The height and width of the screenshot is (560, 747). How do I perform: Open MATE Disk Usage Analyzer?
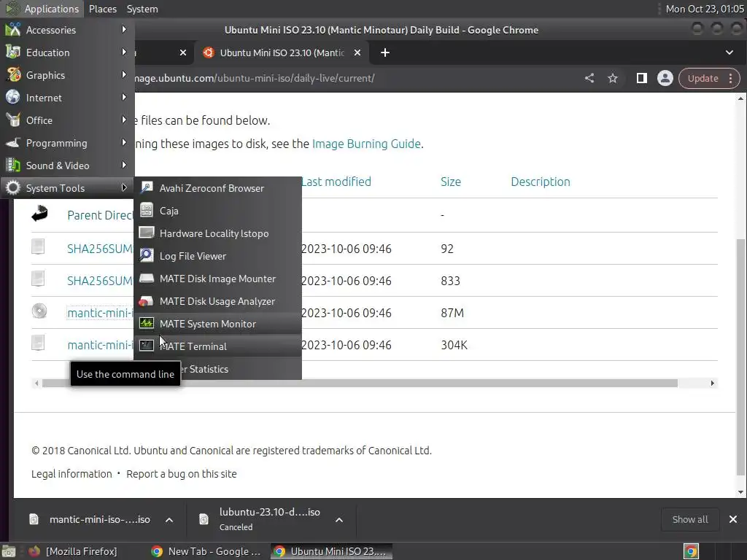[x=217, y=301]
